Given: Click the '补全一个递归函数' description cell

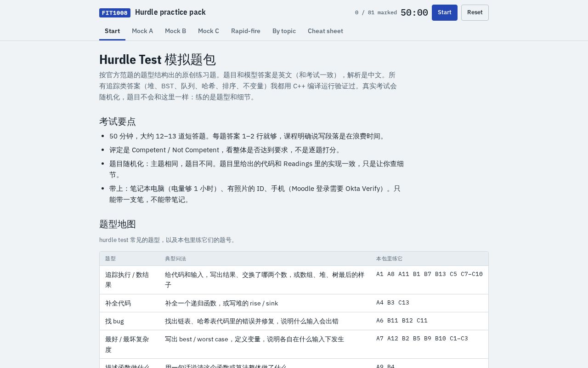Looking at the screenshot, I should pos(265,303).
